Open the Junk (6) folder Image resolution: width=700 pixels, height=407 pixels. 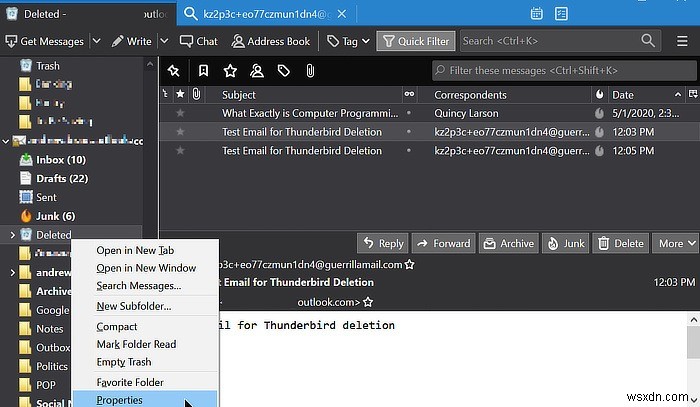55,216
